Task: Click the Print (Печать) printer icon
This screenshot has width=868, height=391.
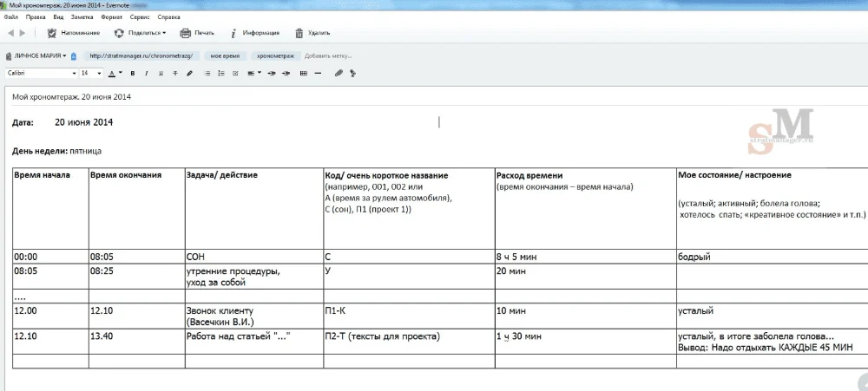Action: (185, 33)
